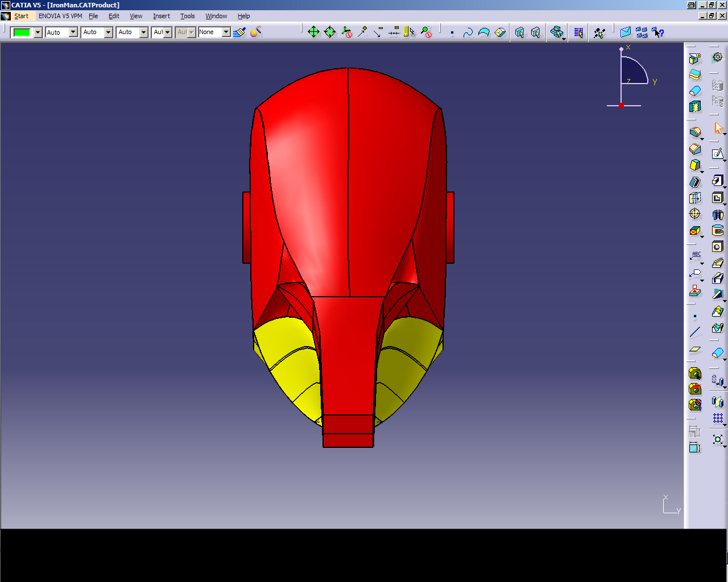
Task: Click the gear on green triangle icon
Action: (x=718, y=57)
